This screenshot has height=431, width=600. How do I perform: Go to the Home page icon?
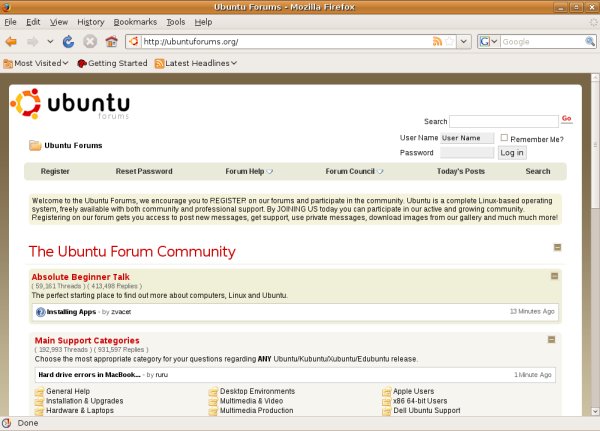click(x=111, y=42)
